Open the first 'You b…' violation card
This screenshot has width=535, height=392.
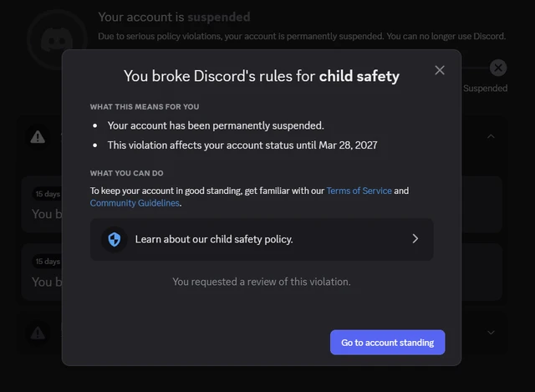pos(42,205)
